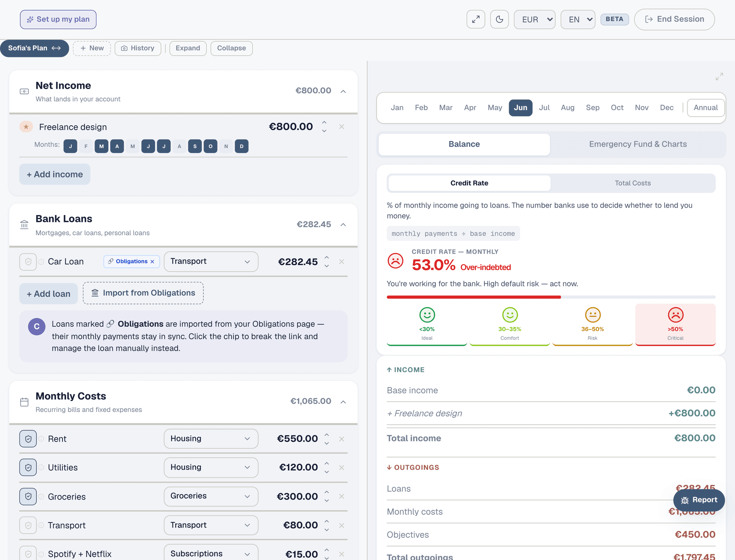
Task: Collapse the Monthly Costs section
Action: click(x=343, y=402)
